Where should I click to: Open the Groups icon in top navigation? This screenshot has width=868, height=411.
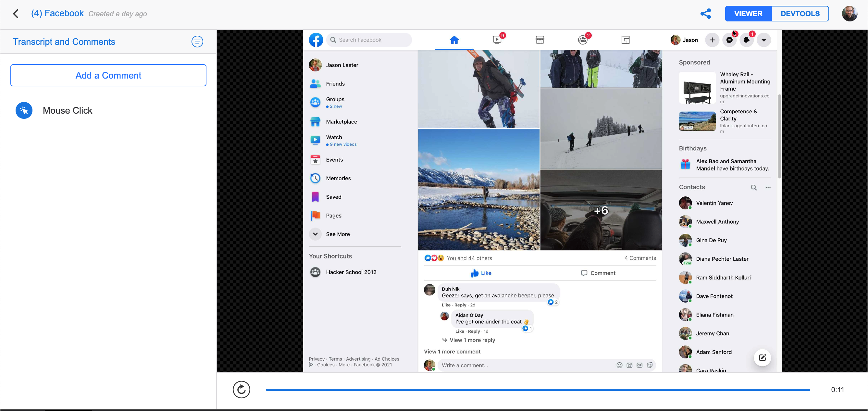click(583, 40)
